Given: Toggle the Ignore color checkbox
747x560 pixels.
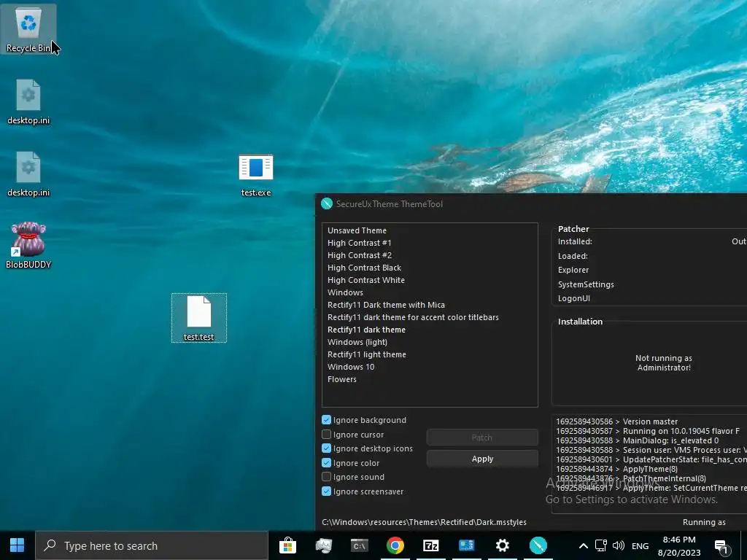Looking at the screenshot, I should pyautogui.click(x=326, y=463).
